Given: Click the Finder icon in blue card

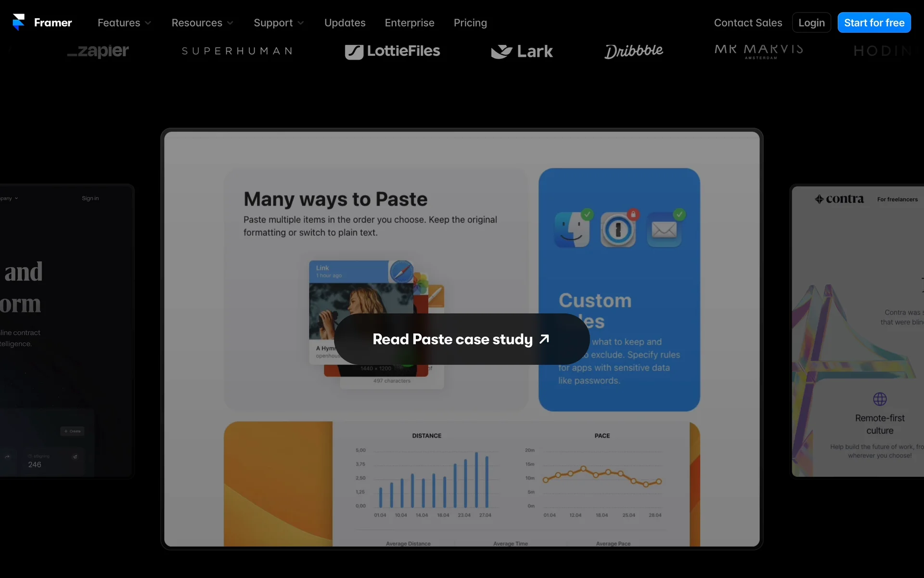Looking at the screenshot, I should coord(572,230).
